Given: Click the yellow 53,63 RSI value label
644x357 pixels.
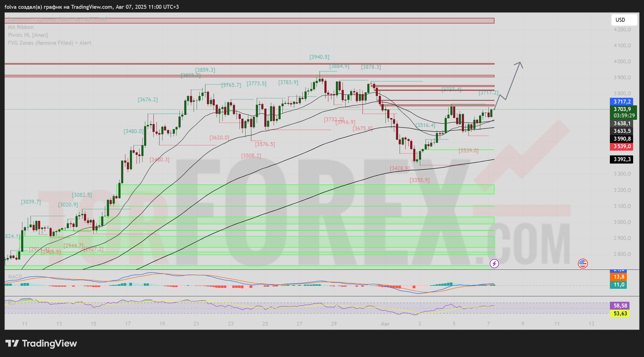Looking at the screenshot, I should tap(620, 314).
